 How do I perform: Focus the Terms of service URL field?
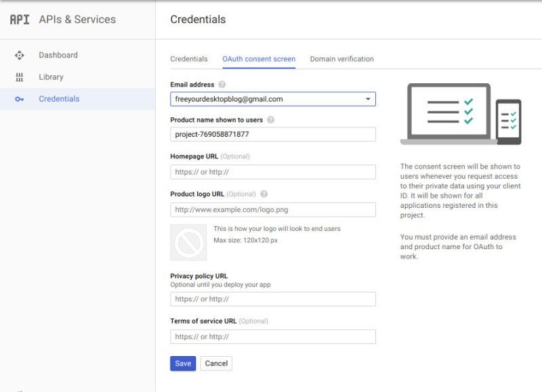(x=273, y=336)
